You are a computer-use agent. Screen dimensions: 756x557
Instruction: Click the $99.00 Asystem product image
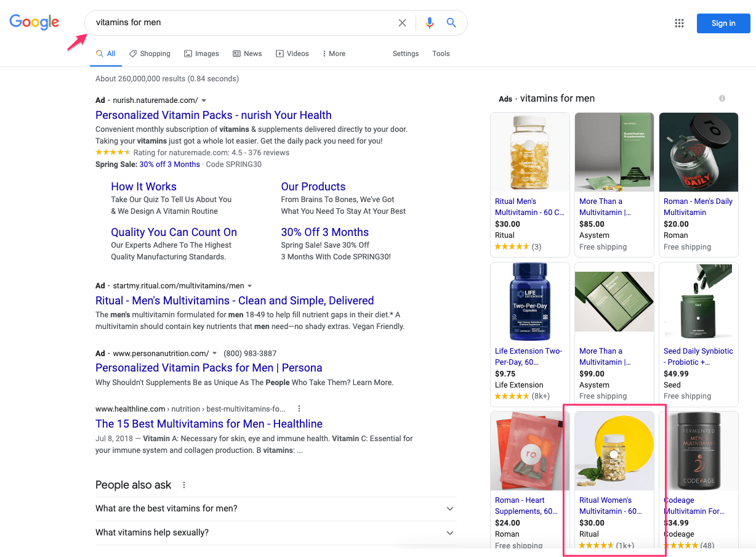pos(614,302)
